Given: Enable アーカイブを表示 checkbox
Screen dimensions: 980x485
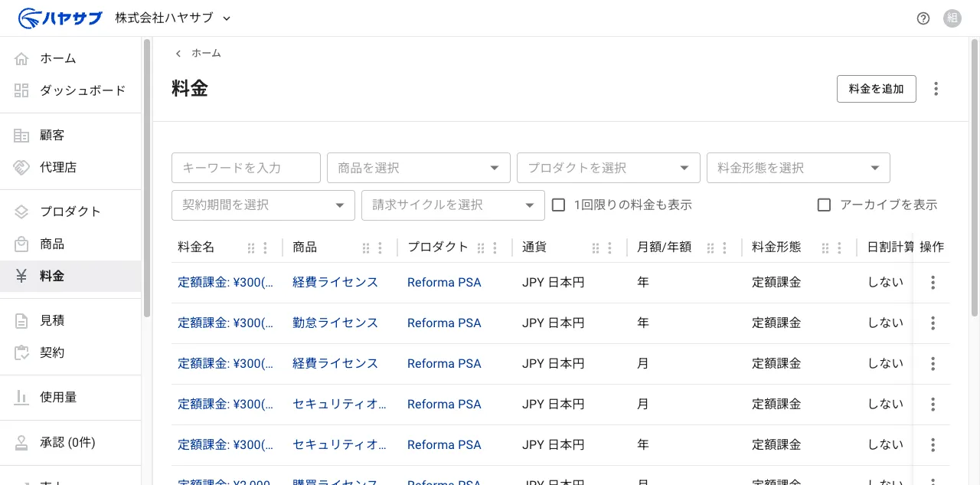Looking at the screenshot, I should 825,205.
